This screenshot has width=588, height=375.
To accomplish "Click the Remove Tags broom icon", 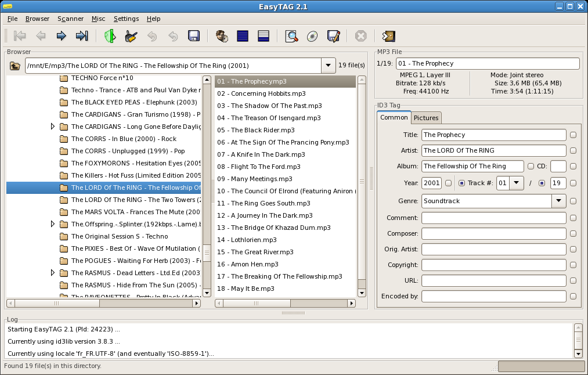I will pyautogui.click(x=131, y=36).
